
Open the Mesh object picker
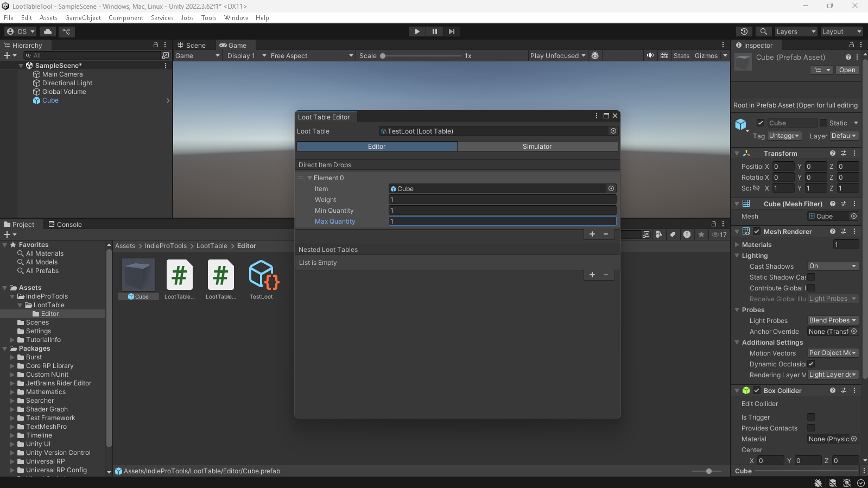coord(854,216)
